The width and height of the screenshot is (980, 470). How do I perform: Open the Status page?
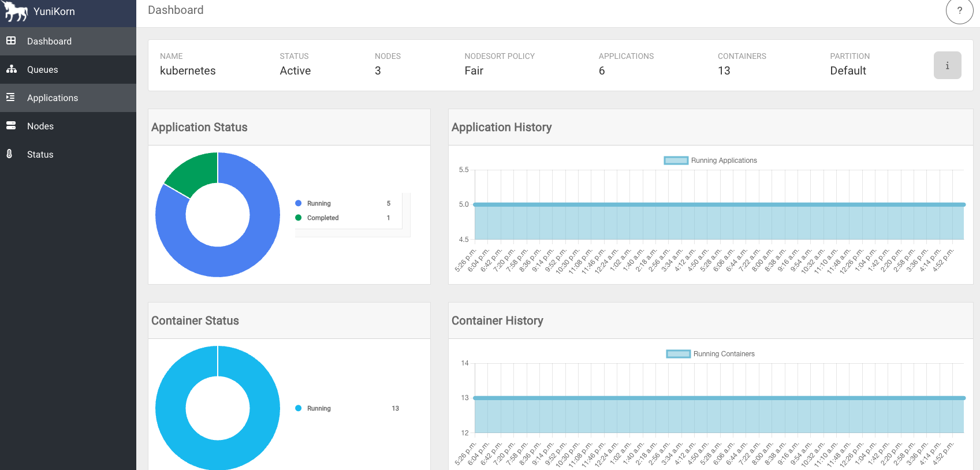coord(68,155)
